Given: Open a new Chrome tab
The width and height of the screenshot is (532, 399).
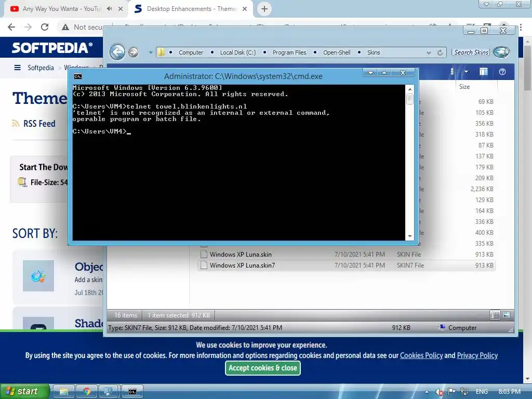Looking at the screenshot, I should pyautogui.click(x=264, y=9).
